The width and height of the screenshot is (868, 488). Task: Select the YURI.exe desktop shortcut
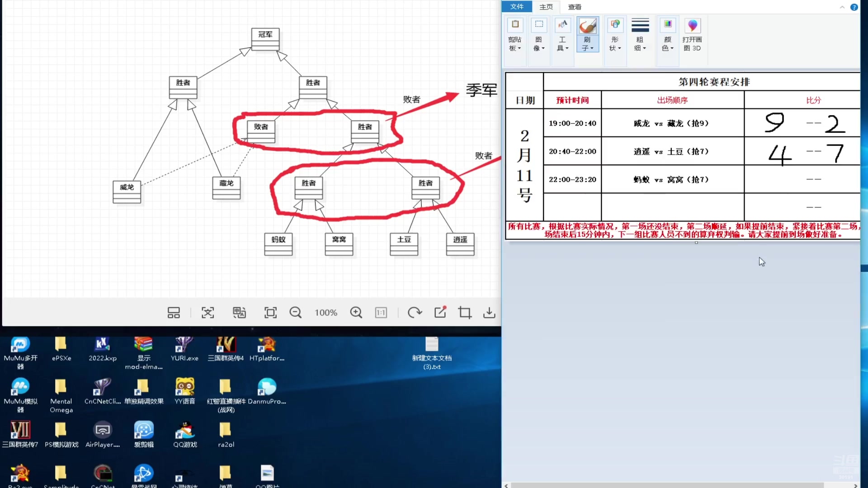click(184, 349)
